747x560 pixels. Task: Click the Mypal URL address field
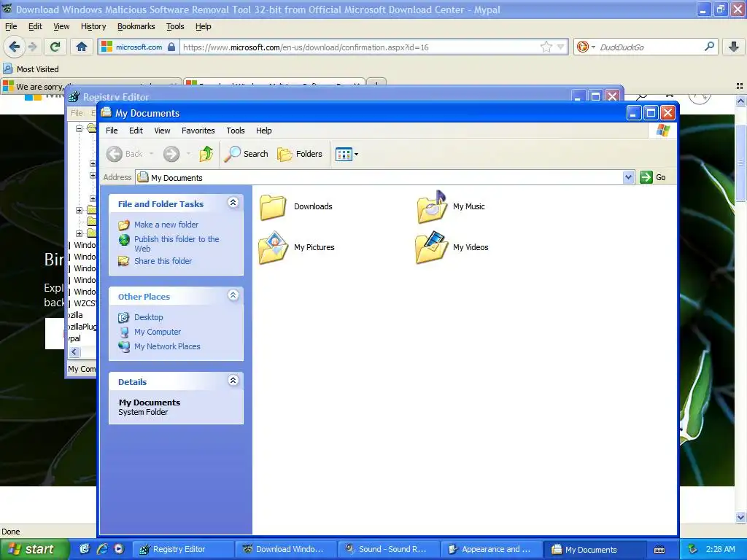tap(360, 47)
